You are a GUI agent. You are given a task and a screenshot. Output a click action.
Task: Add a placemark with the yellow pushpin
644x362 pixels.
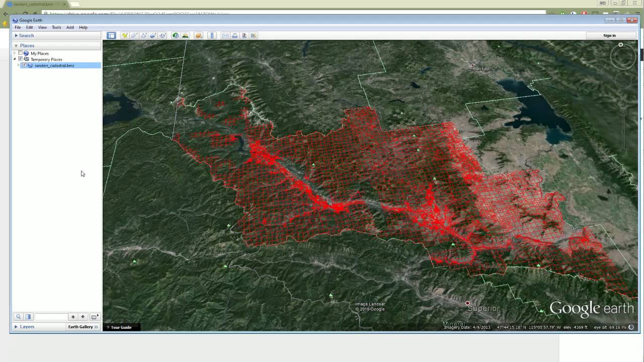(x=125, y=35)
